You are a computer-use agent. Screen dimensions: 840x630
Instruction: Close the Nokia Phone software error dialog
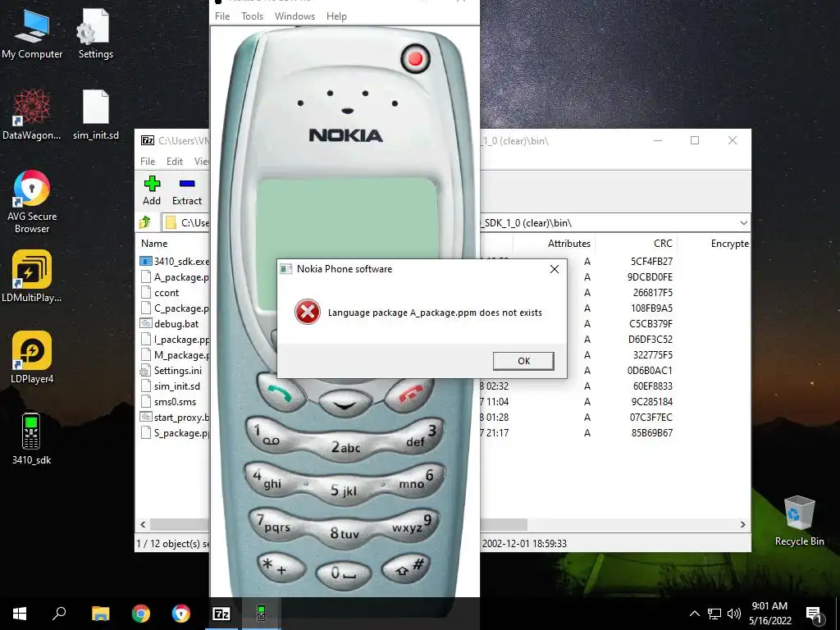pyautogui.click(x=555, y=269)
